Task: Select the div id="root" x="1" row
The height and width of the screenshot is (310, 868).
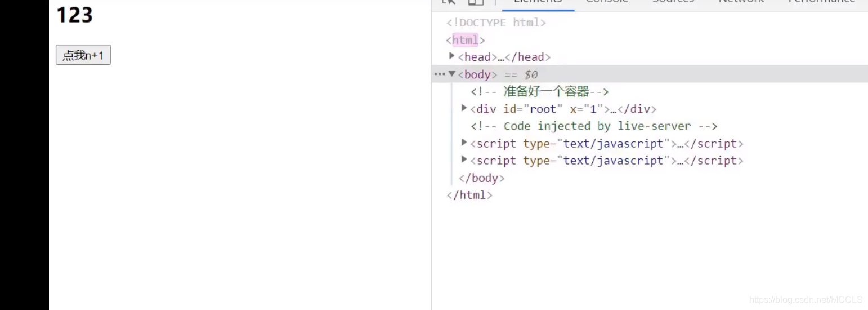Action: tap(563, 109)
